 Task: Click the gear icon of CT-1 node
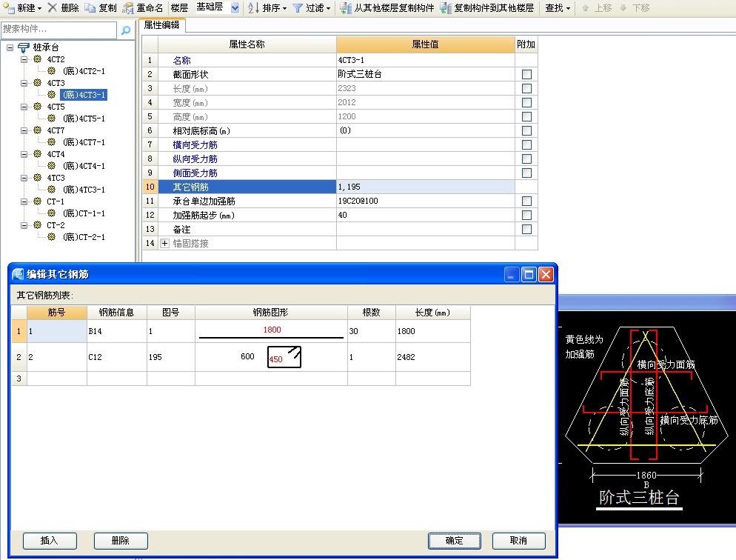tap(38, 201)
